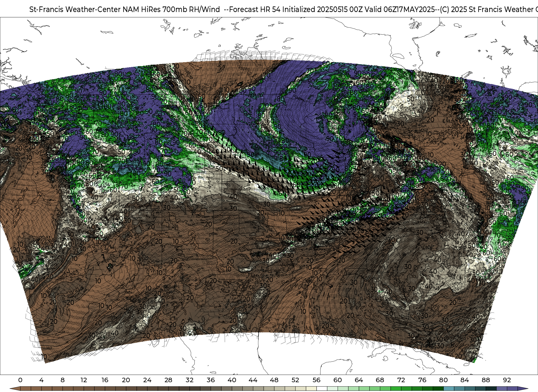Click the colorbar label "32"
Image resolution: width=538 pixels, height=392 pixels.
[x=189, y=380]
